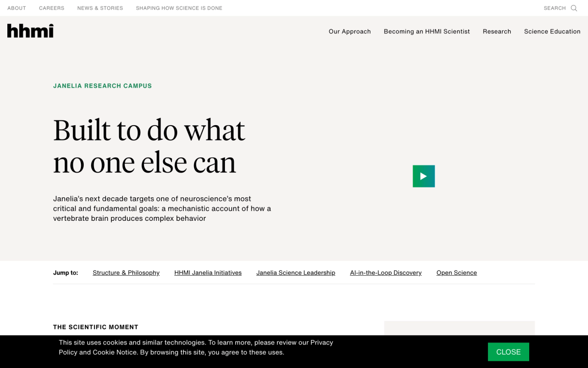Open the About page
588x368 pixels.
17,8
